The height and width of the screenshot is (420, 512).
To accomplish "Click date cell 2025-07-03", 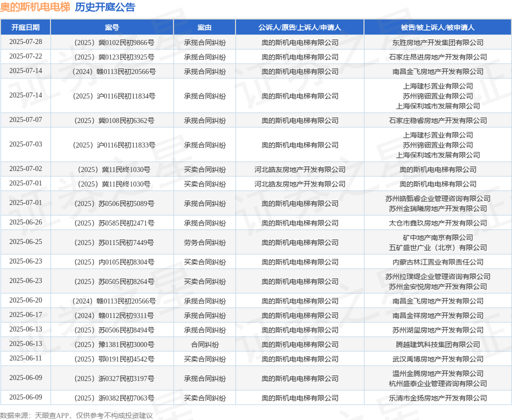I will pyautogui.click(x=25, y=144).
